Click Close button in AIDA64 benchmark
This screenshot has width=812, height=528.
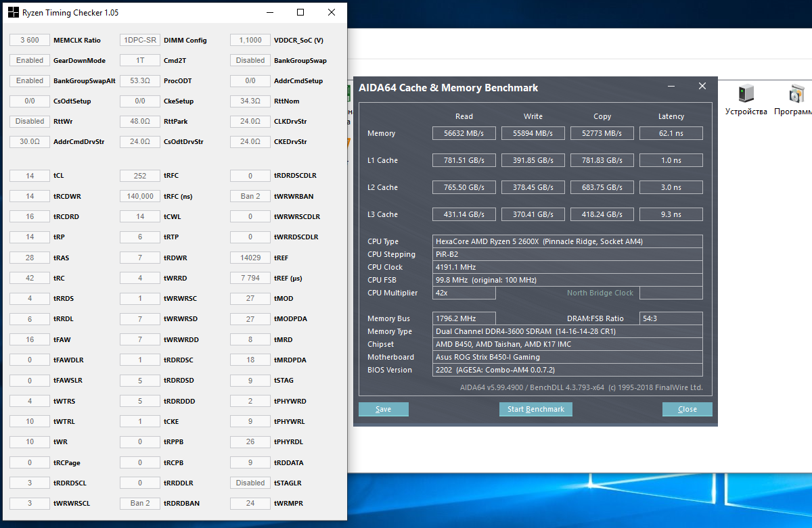pyautogui.click(x=687, y=409)
